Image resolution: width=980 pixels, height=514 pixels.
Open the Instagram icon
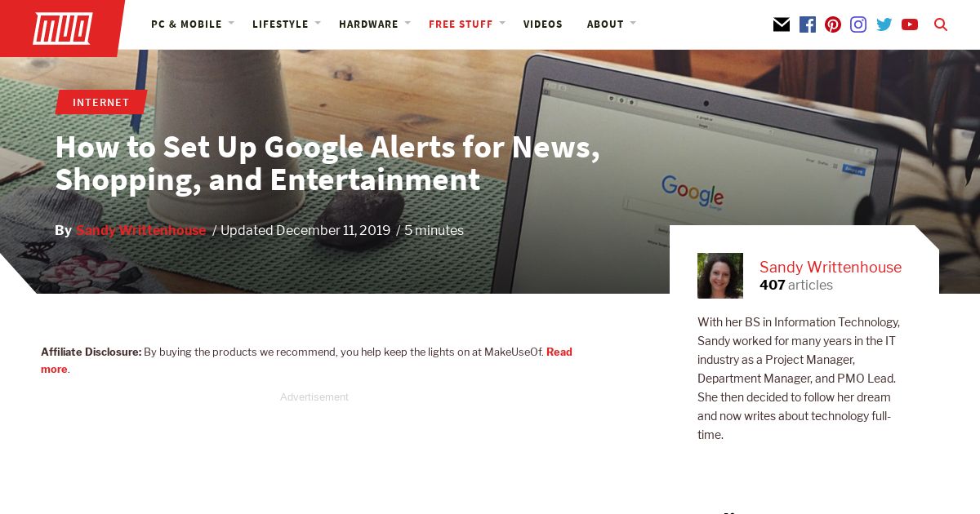tap(858, 24)
